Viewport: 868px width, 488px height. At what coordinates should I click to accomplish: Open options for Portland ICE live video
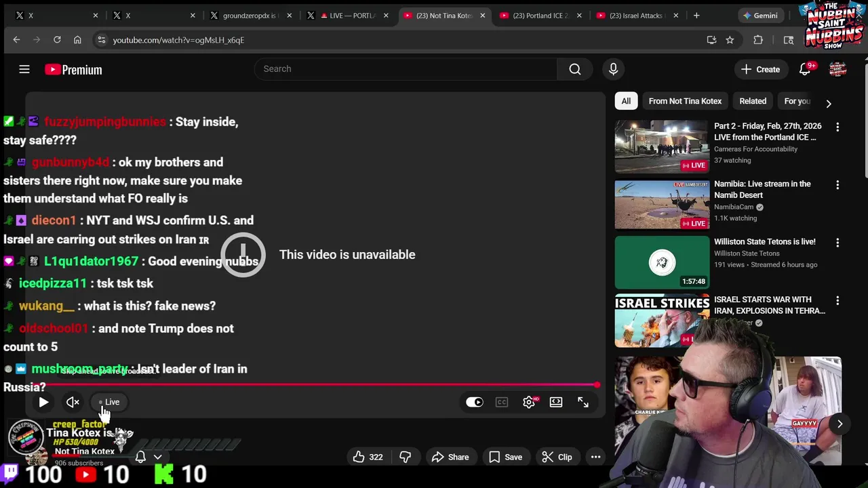click(837, 127)
